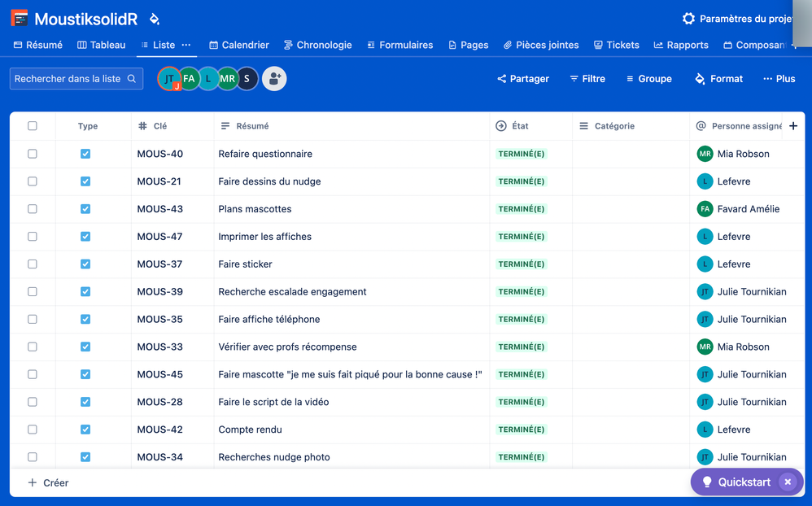Open Paramètres du projet gear icon

coord(688,19)
